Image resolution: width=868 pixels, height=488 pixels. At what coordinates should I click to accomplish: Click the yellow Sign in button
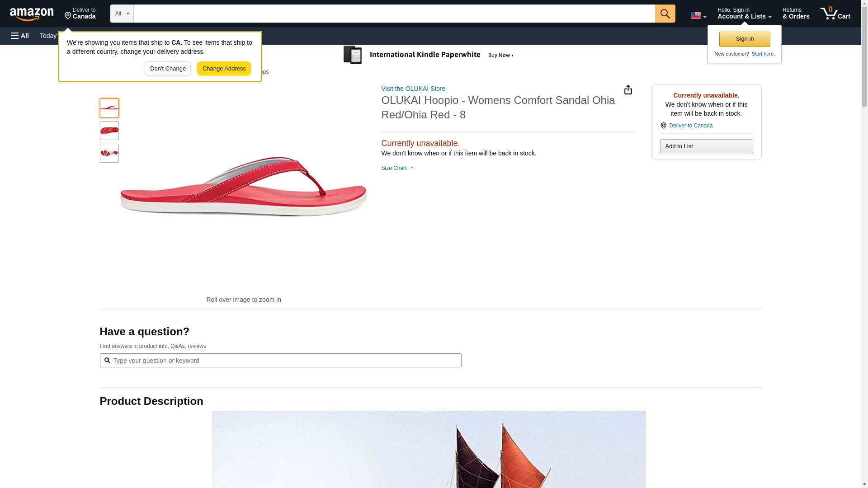coord(744,39)
